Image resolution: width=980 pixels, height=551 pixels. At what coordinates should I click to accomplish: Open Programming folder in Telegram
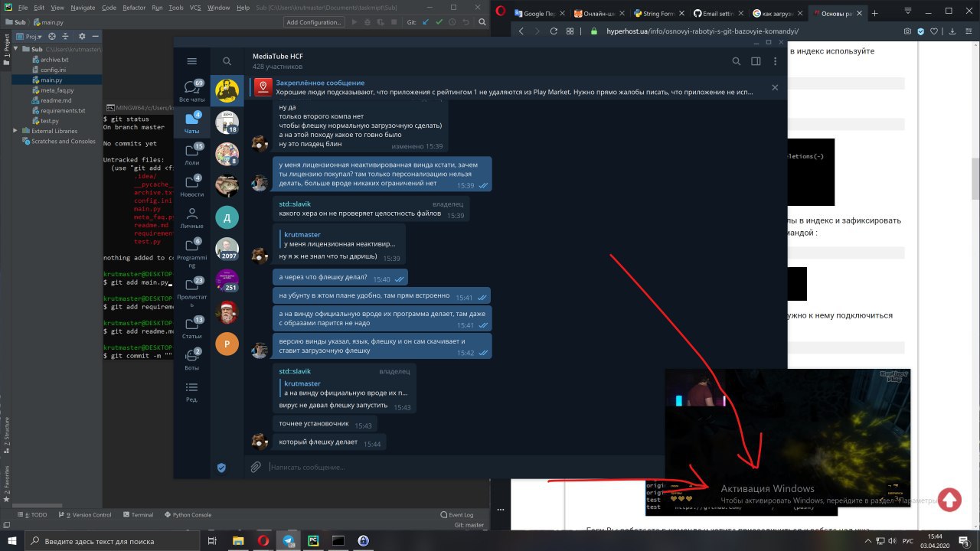pos(191,253)
